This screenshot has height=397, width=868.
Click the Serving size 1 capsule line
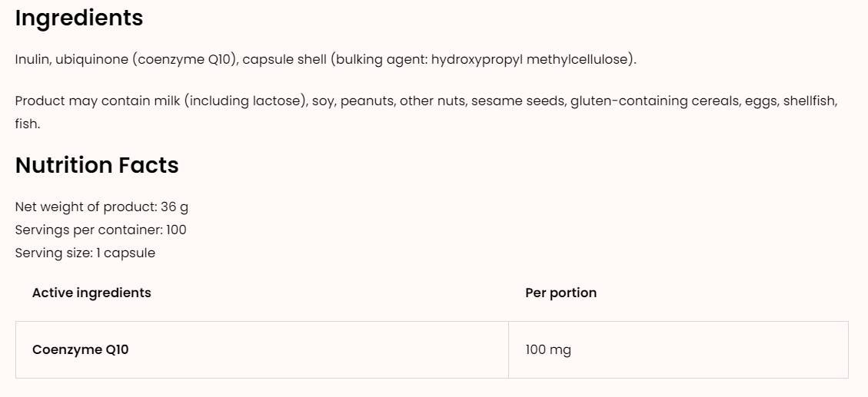pos(85,253)
